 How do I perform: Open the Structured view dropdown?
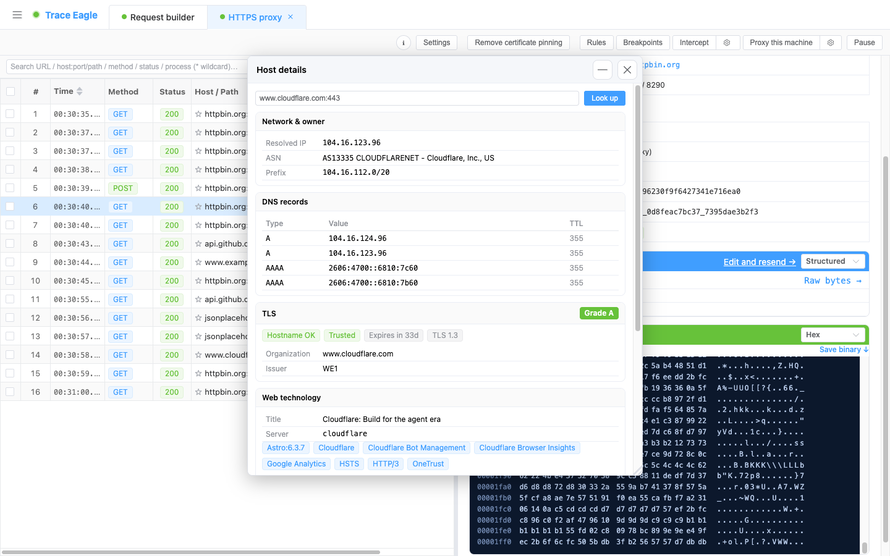click(833, 262)
